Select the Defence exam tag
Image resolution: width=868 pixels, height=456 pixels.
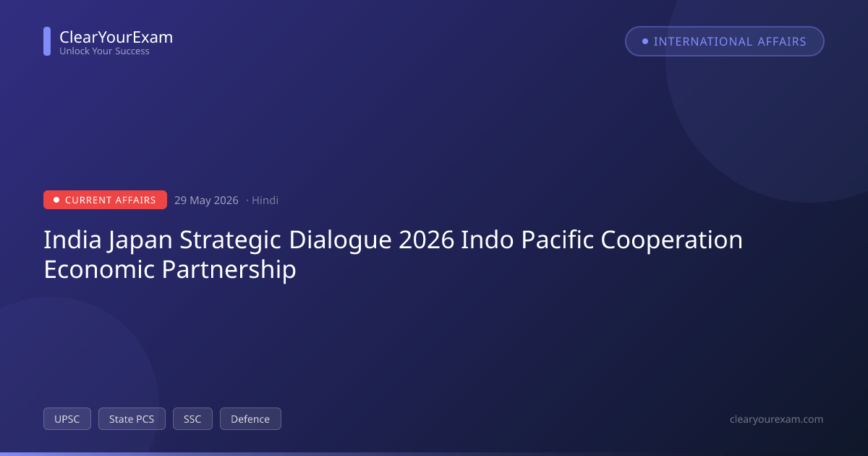pyautogui.click(x=250, y=418)
